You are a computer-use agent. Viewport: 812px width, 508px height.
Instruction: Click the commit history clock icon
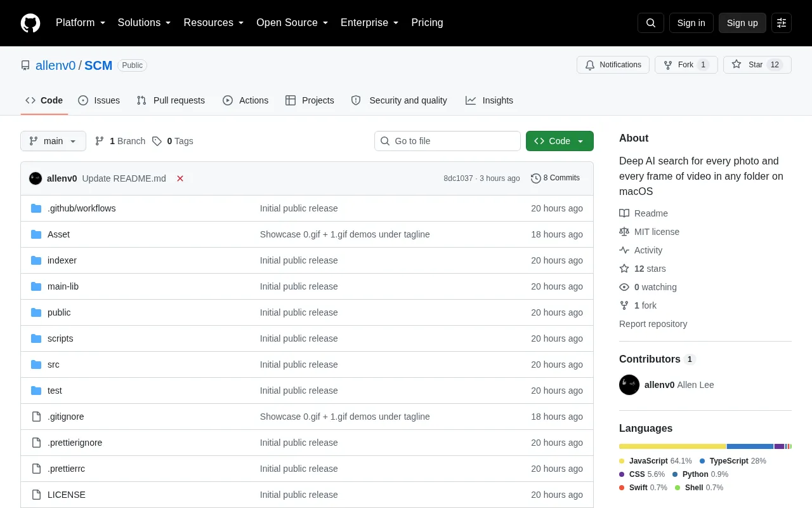536,178
